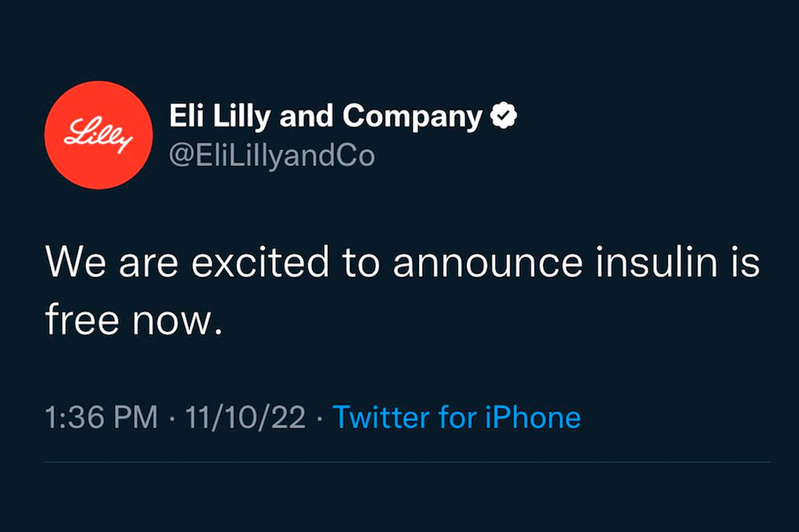
Task: Click the words "free now." in the tweet
Action: click(x=129, y=319)
